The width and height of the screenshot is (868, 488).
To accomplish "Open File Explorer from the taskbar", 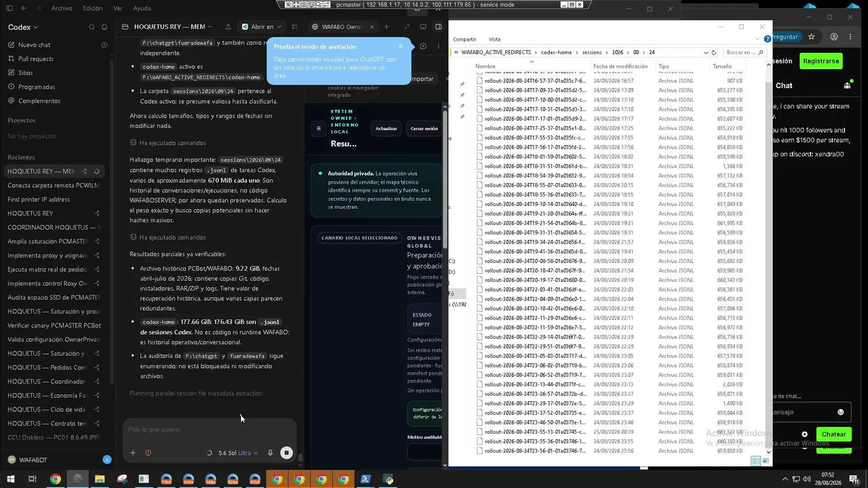I will (100, 479).
